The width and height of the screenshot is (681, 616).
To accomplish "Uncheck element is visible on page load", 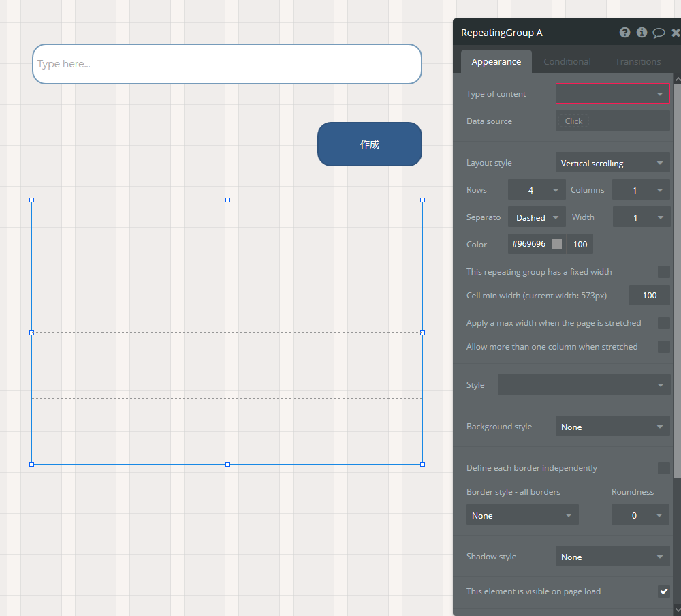I will click(663, 591).
